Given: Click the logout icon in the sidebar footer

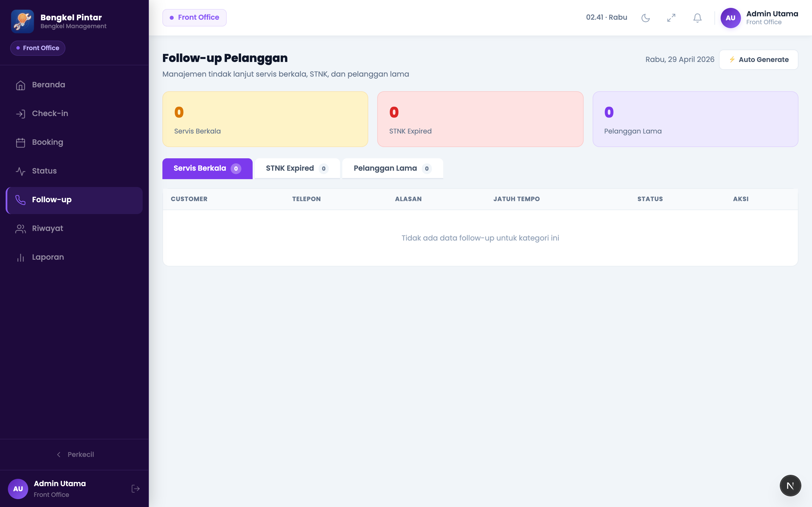Looking at the screenshot, I should pyautogui.click(x=136, y=489).
